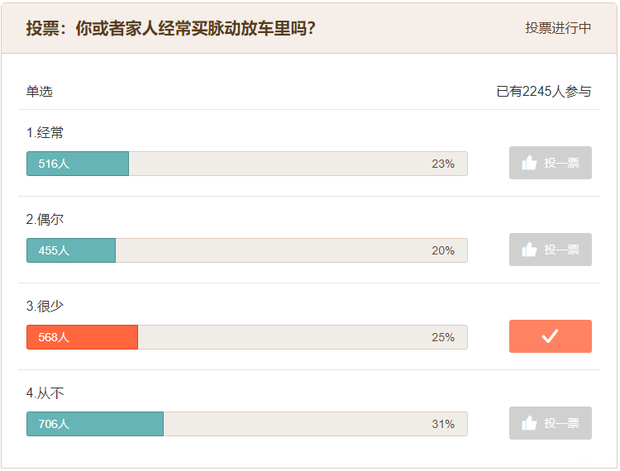Select the option label 1.经常
620x471 pixels.
tap(45, 133)
